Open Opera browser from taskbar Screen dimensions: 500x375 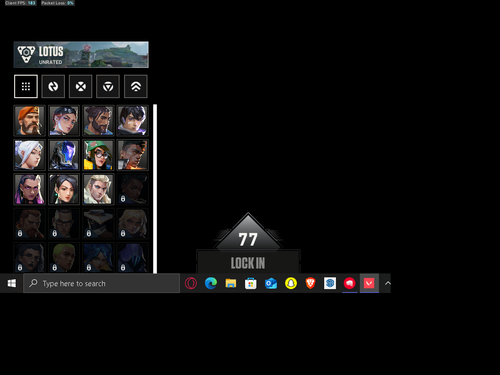click(191, 283)
